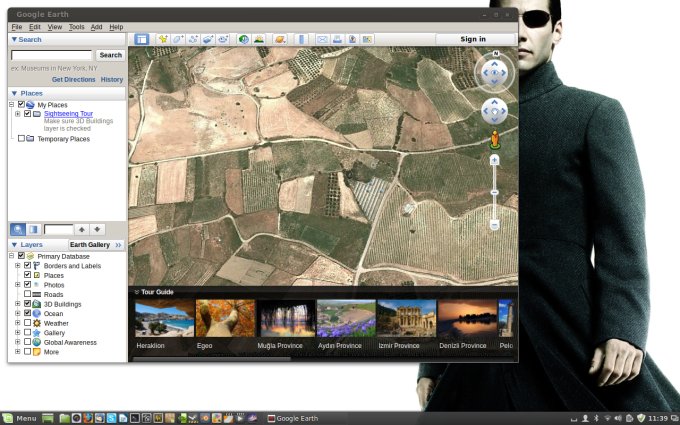Click the panel icon beside the magnifier
The height and width of the screenshot is (425, 680).
pyautogui.click(x=33, y=229)
